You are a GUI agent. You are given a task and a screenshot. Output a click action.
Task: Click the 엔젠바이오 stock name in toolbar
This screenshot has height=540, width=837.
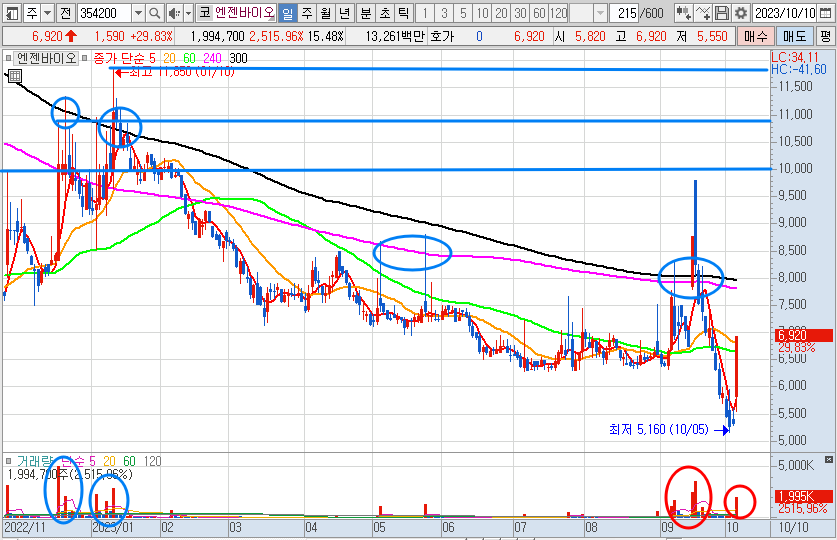[x=245, y=13]
